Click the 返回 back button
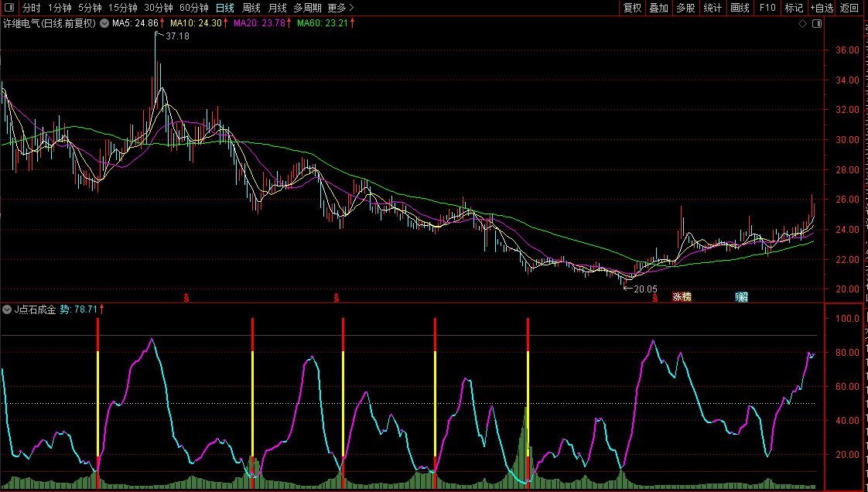 pos(849,8)
